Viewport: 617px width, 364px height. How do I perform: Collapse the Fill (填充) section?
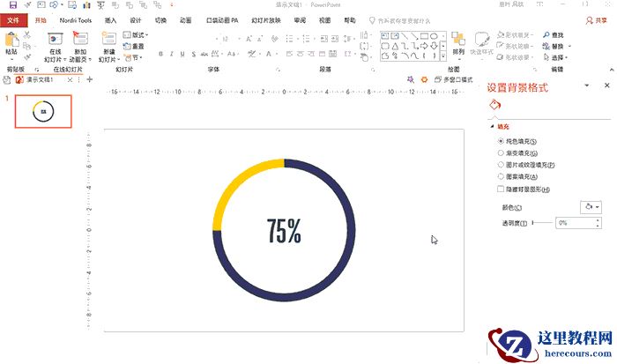pyautogui.click(x=494, y=127)
